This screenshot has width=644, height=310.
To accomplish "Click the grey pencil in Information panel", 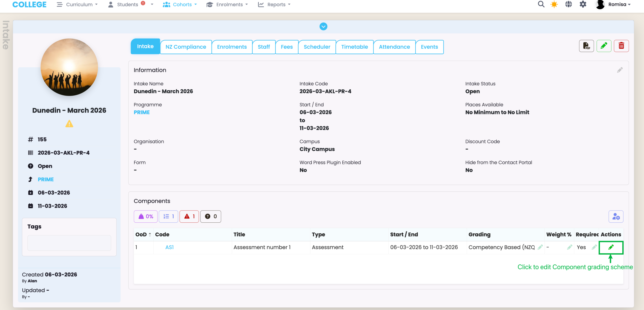I will point(620,70).
